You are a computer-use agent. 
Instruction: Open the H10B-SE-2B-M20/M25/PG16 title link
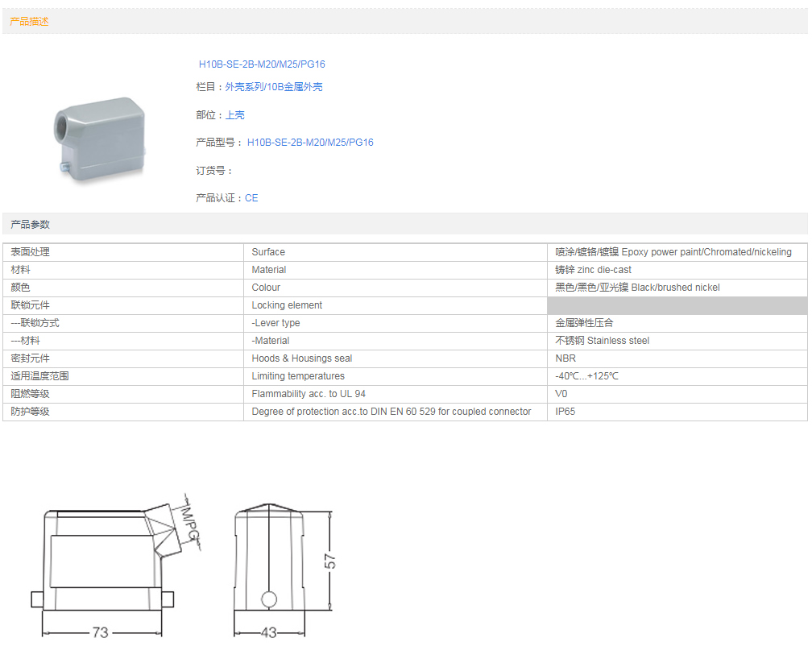(262, 64)
